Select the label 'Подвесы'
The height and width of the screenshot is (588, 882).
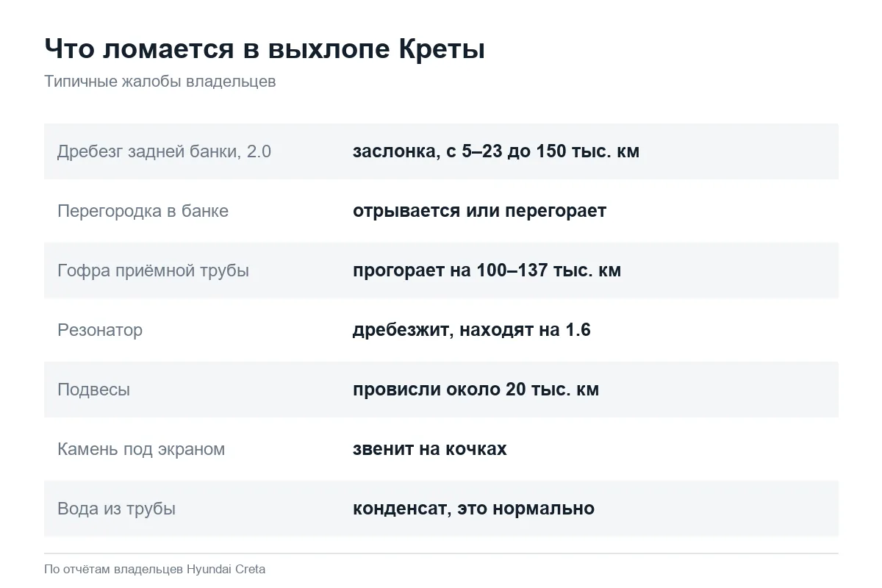pyautogui.click(x=93, y=390)
